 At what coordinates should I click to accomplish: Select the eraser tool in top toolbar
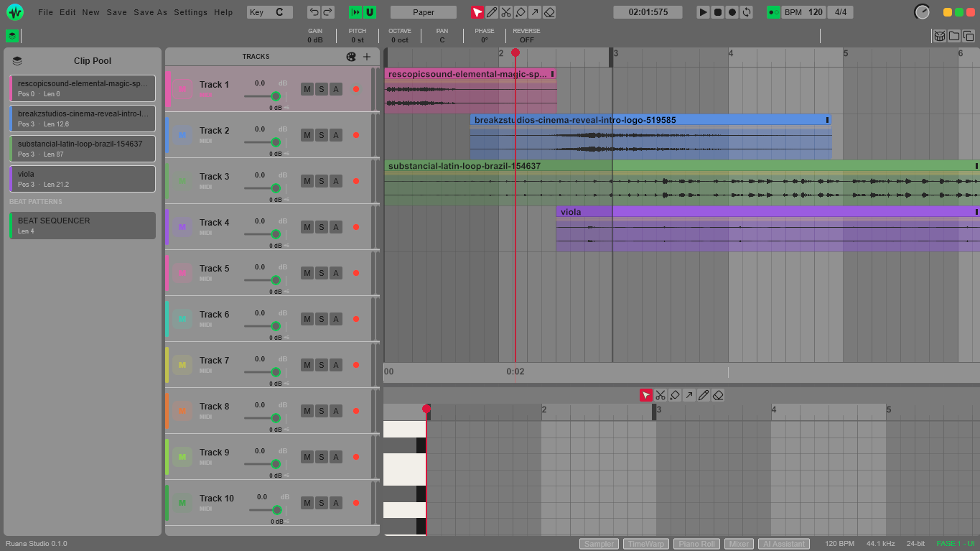click(549, 12)
